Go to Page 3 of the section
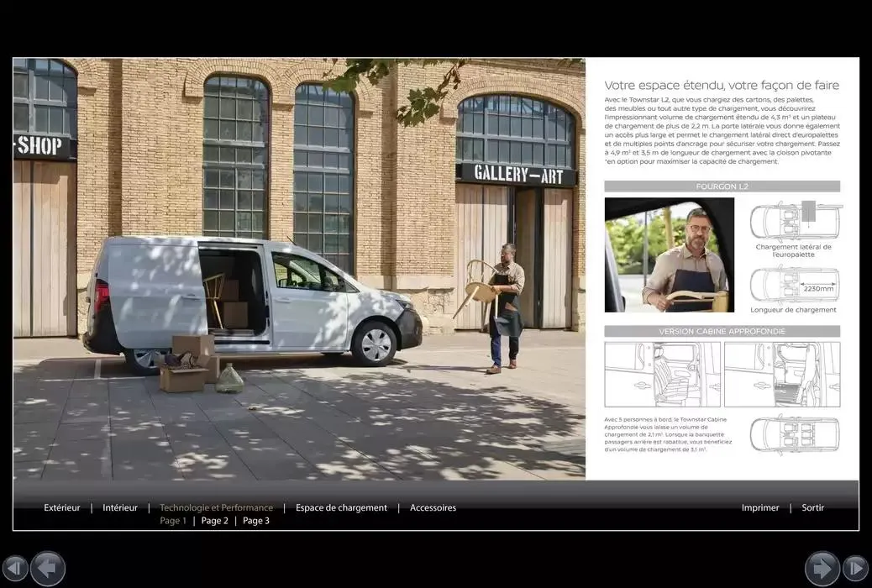 tap(256, 520)
